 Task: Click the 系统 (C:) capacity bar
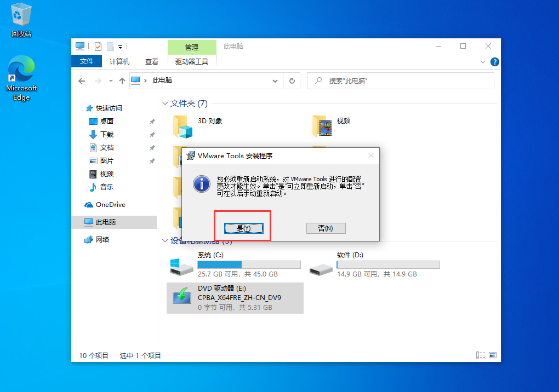249,264
